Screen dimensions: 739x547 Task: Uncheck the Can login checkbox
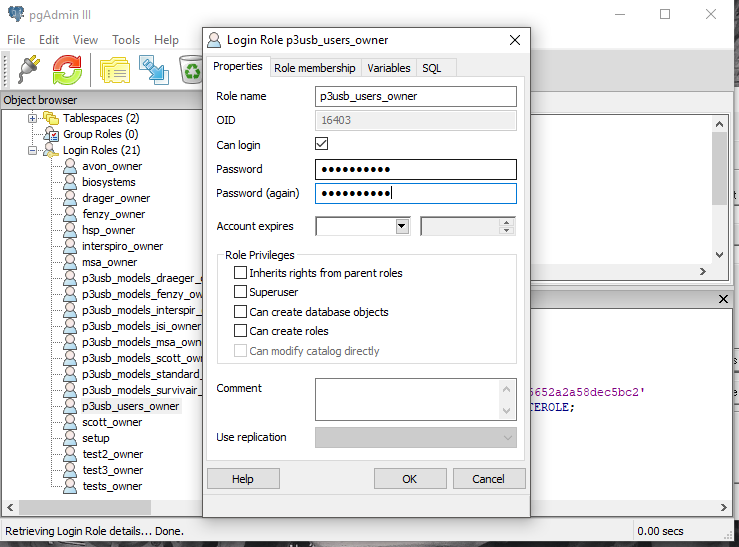(321, 144)
